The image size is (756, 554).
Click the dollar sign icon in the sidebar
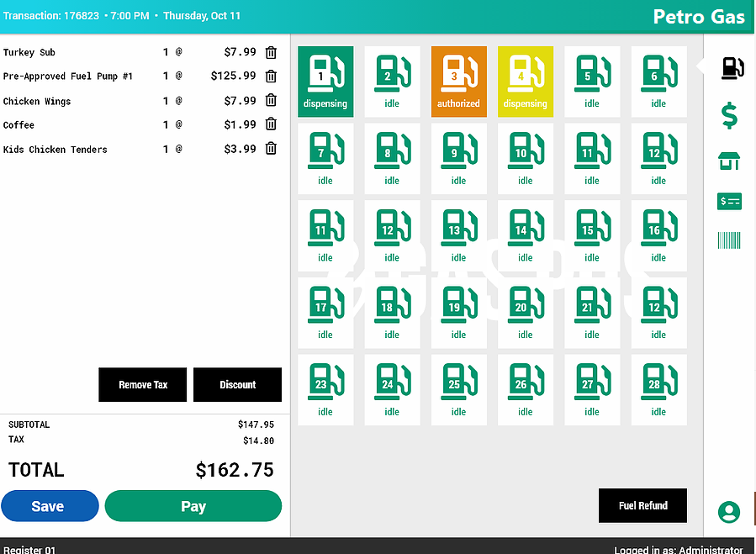click(729, 116)
